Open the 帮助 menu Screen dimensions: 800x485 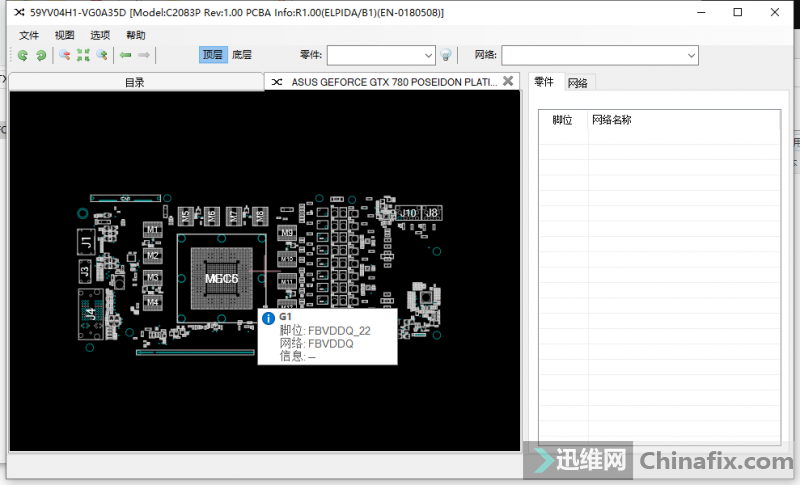point(136,35)
